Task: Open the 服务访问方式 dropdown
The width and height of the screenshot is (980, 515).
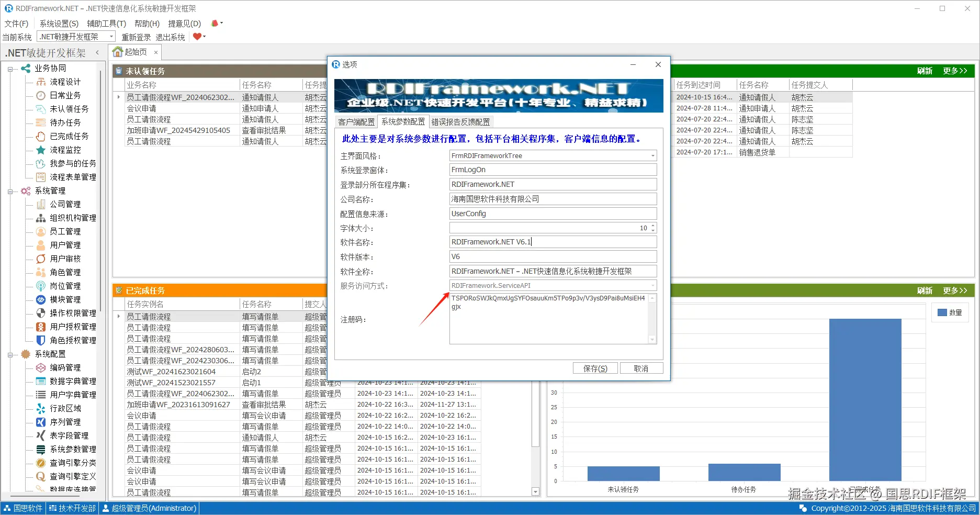Action: [652, 285]
